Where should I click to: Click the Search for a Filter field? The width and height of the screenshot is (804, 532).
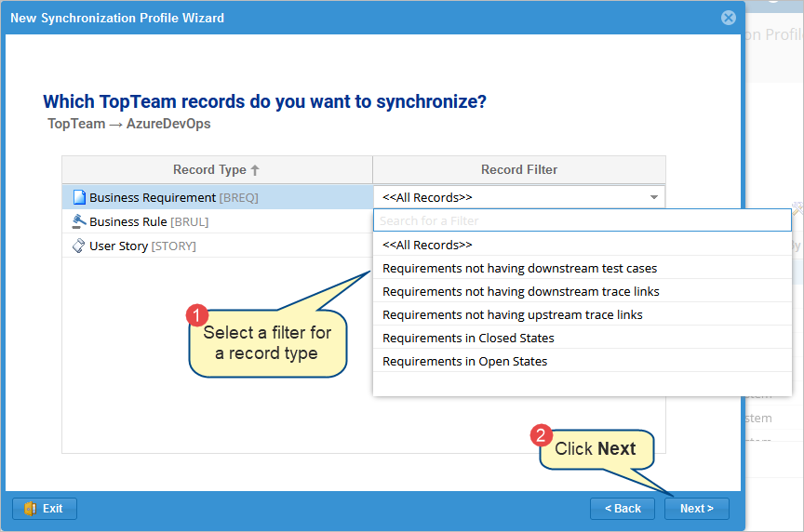[582, 220]
